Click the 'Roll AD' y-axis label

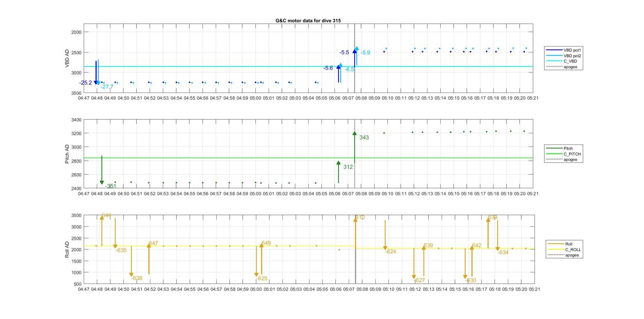[x=67, y=249]
